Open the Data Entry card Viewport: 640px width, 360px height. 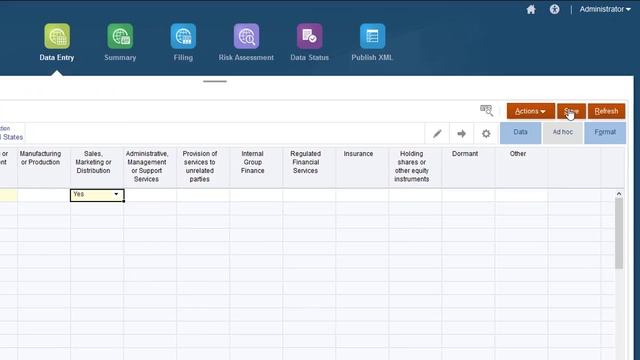pos(57,42)
